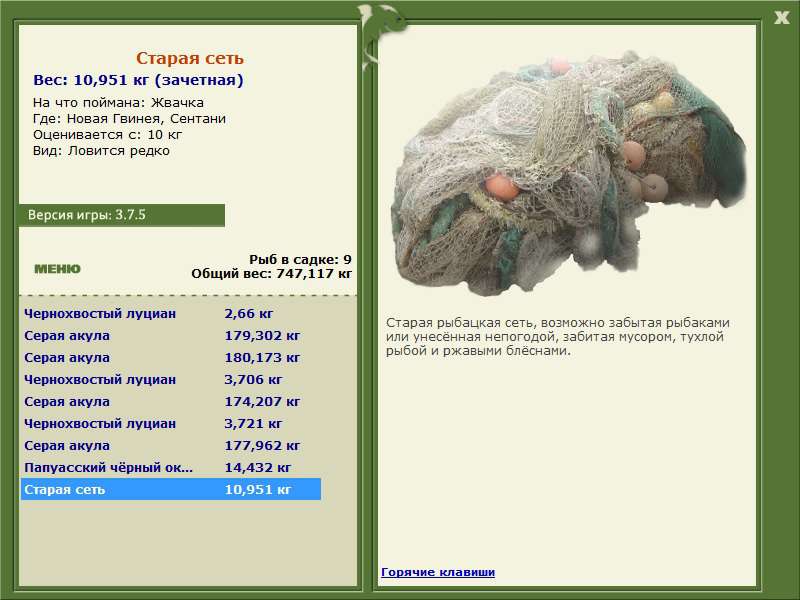Click the old fishing net picture
This screenshot has height=600, width=800.
[x=568, y=173]
